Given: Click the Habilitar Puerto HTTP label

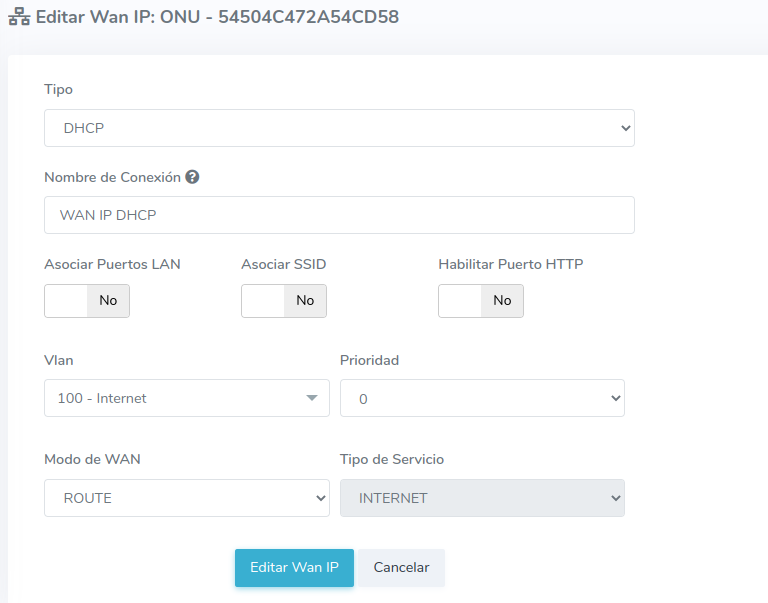Looking at the screenshot, I should click(x=510, y=265).
